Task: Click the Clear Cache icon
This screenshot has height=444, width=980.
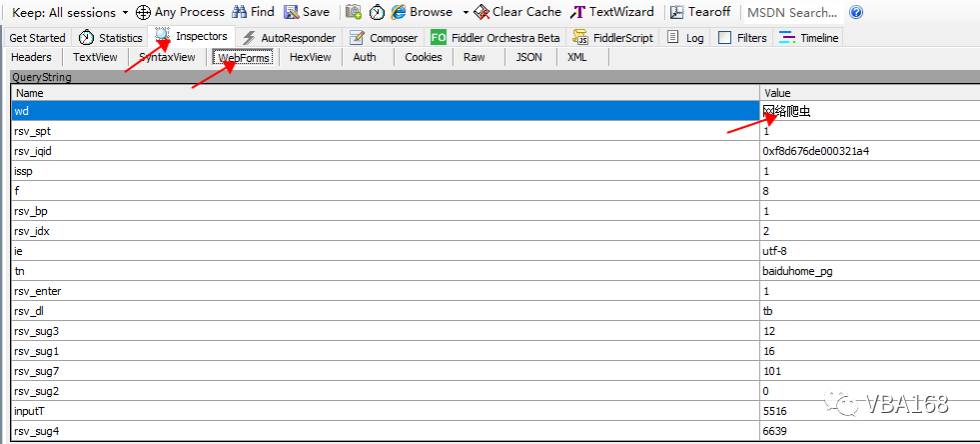Action: [482, 12]
